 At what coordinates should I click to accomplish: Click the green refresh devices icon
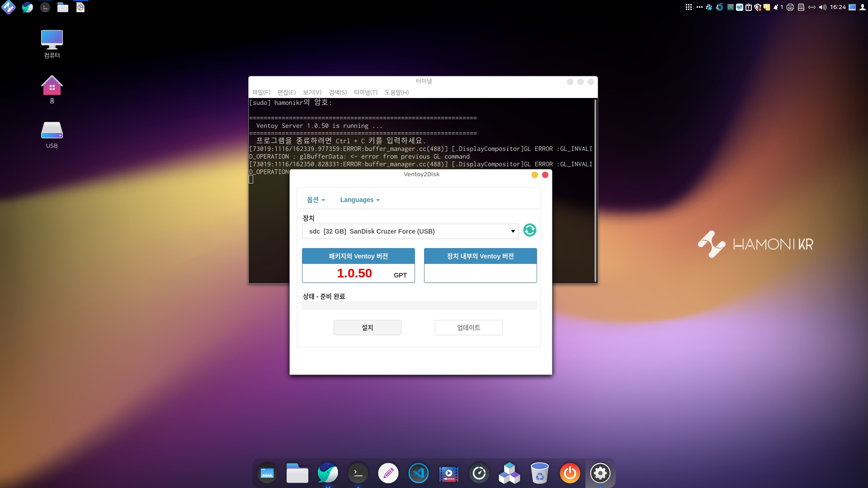click(529, 230)
